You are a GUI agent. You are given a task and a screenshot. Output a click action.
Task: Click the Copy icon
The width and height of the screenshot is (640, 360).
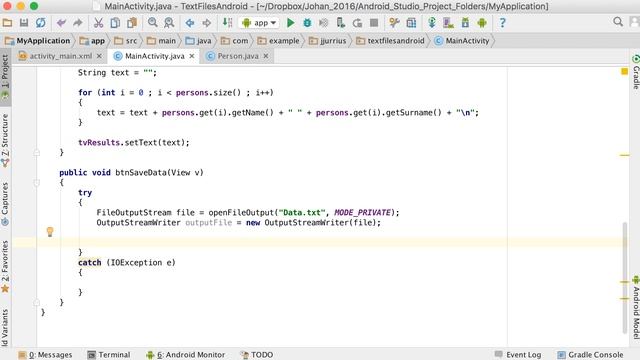(x=115, y=23)
